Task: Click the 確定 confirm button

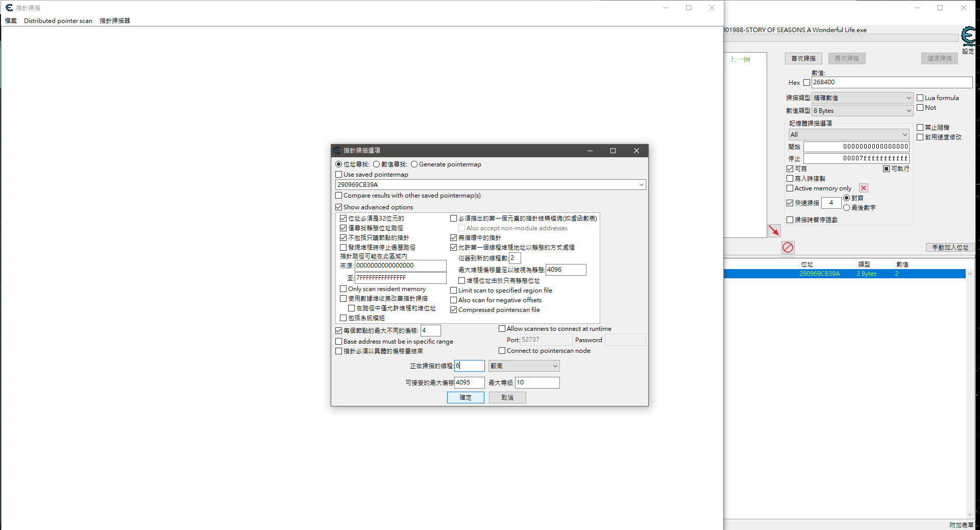Action: click(x=465, y=398)
